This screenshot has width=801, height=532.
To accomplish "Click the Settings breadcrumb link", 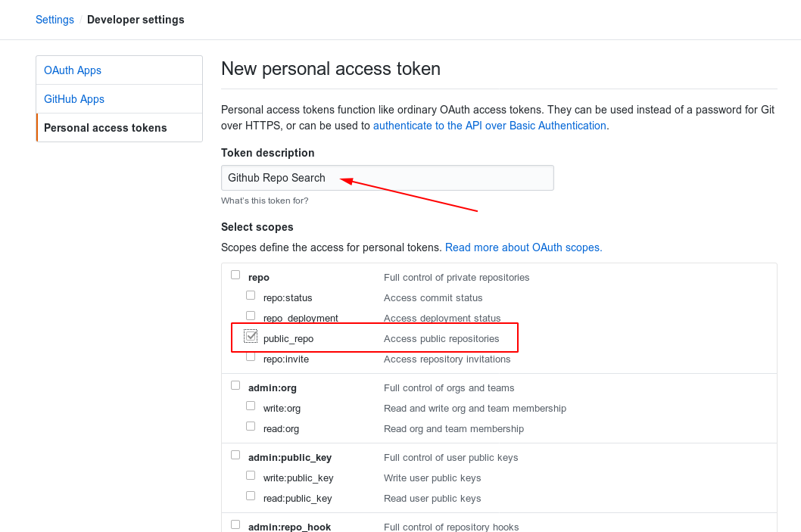I will tap(55, 20).
